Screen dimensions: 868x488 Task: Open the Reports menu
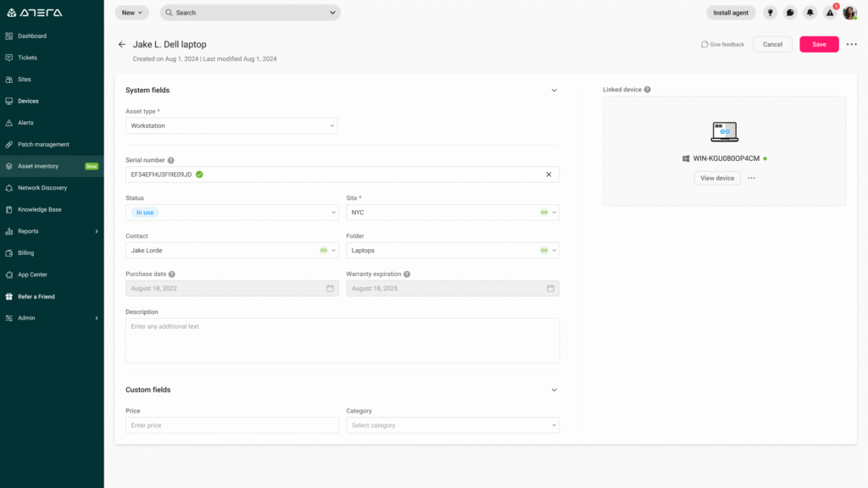point(31,230)
